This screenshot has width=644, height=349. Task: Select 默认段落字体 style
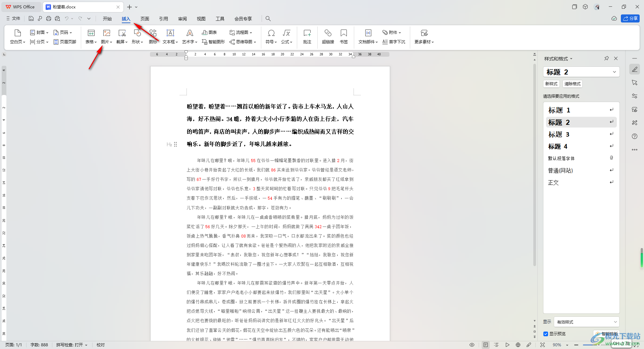tap(581, 158)
